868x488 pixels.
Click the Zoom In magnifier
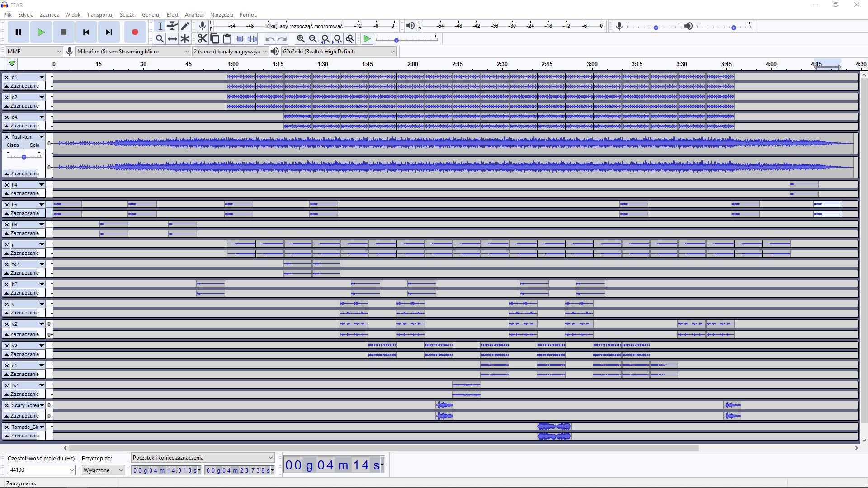point(301,39)
